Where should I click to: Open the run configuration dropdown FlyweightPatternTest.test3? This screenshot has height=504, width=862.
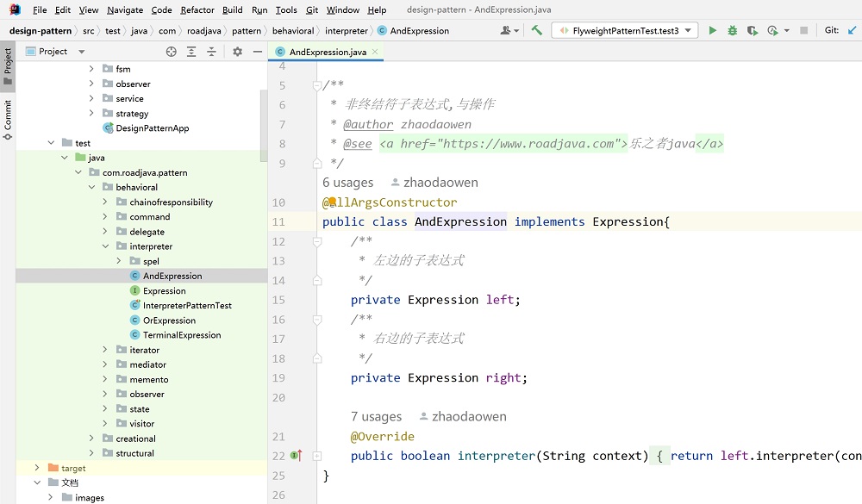(x=625, y=30)
